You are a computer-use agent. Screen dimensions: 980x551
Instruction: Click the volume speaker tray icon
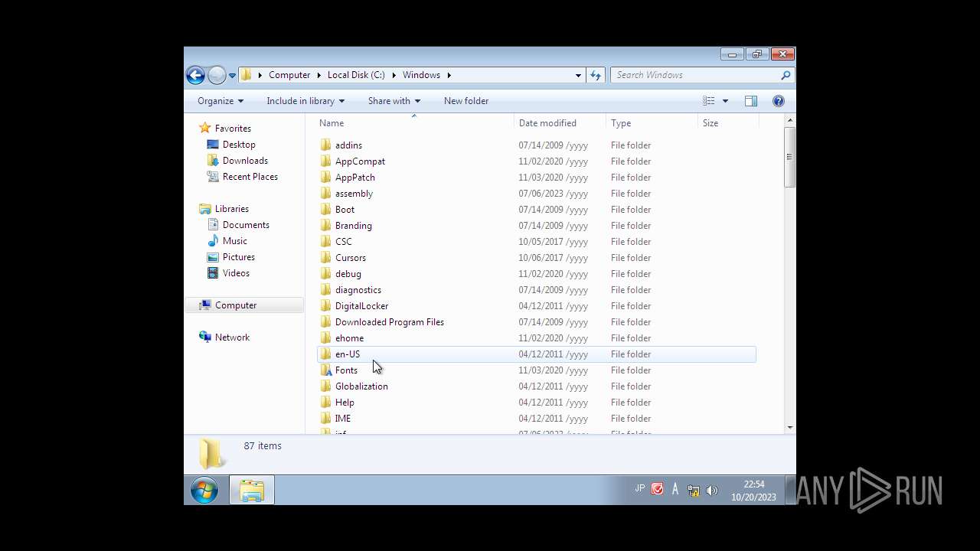tap(712, 491)
